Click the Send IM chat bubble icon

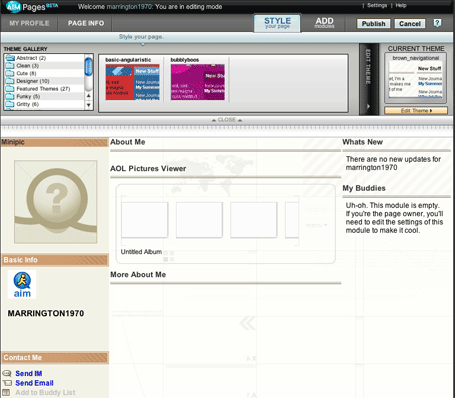[x=7, y=373]
